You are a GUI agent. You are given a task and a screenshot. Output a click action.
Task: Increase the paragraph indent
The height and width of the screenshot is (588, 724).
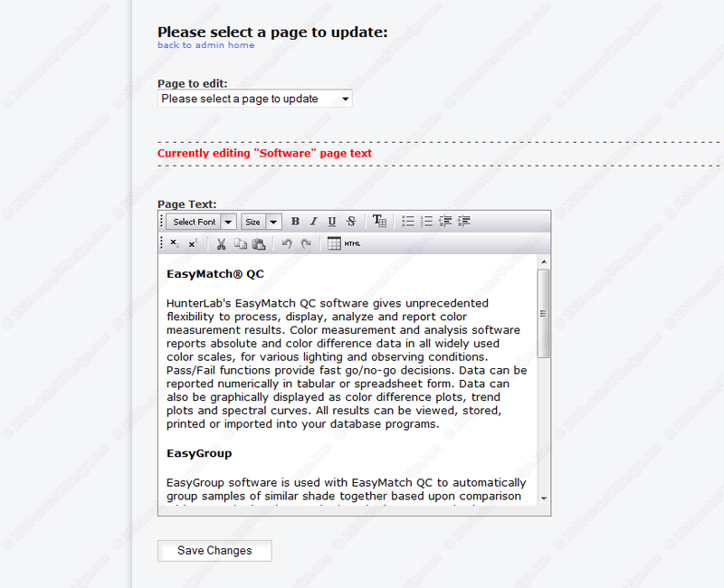pyautogui.click(x=463, y=222)
